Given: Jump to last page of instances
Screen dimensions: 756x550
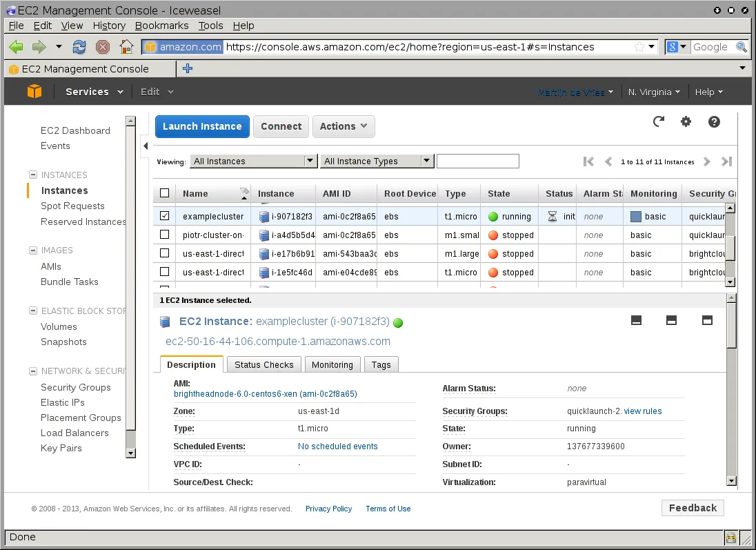Looking at the screenshot, I should tap(726, 161).
